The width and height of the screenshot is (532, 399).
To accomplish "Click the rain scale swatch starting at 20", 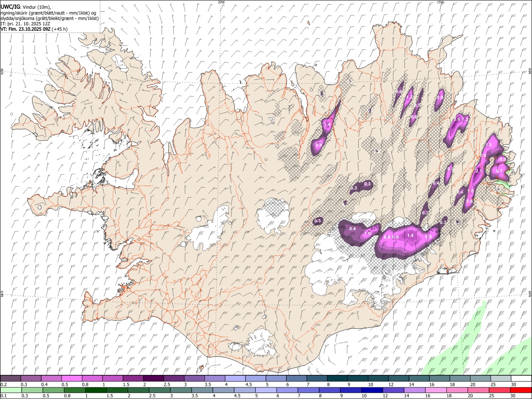I will pyautogui.click(x=478, y=390).
